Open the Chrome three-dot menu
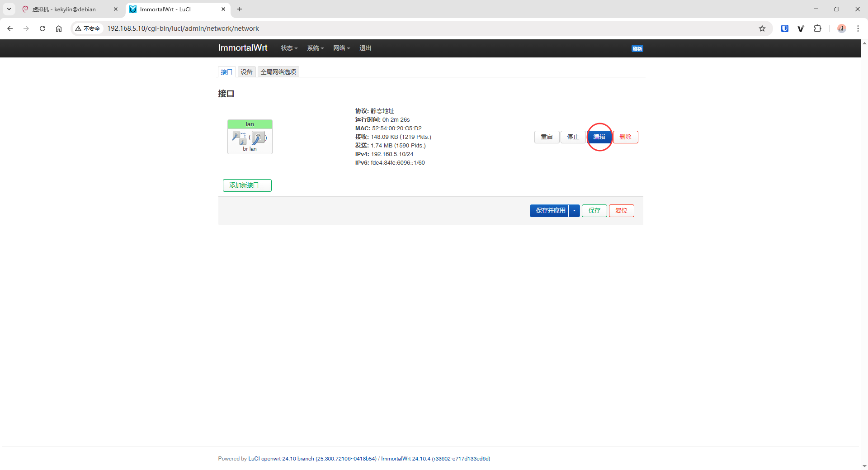 858,28
